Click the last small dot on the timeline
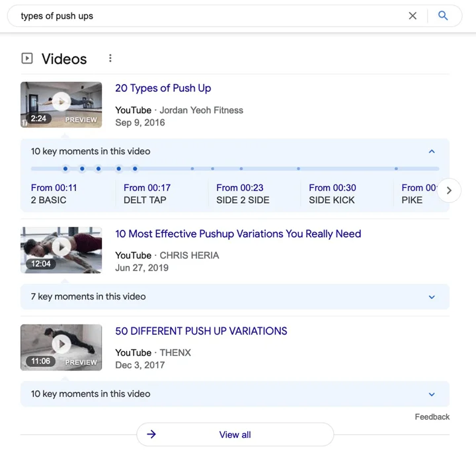Screen dimensions: 476x451 pos(396,169)
